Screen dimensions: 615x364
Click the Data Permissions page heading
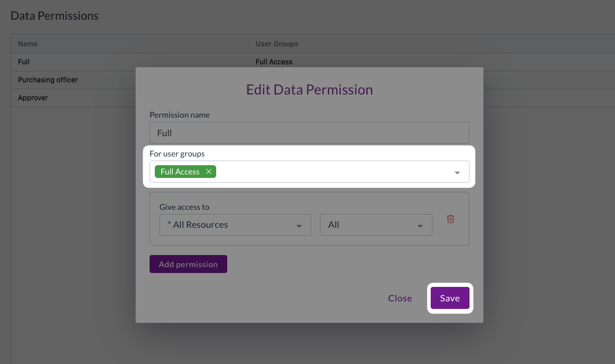click(54, 16)
